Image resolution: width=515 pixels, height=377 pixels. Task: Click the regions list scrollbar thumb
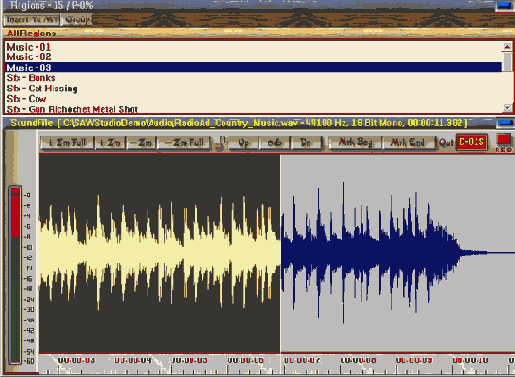click(x=507, y=61)
